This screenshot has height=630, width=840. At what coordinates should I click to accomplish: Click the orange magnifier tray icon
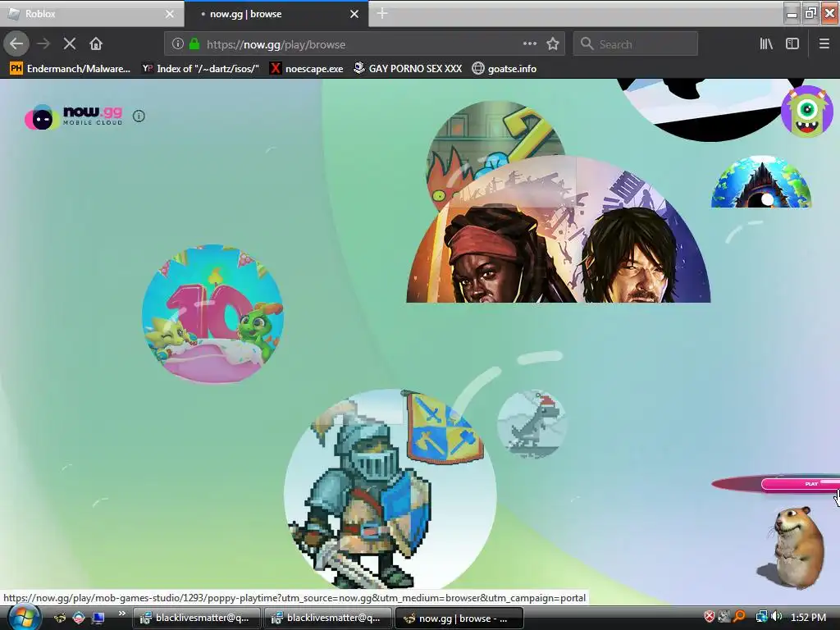(739, 617)
